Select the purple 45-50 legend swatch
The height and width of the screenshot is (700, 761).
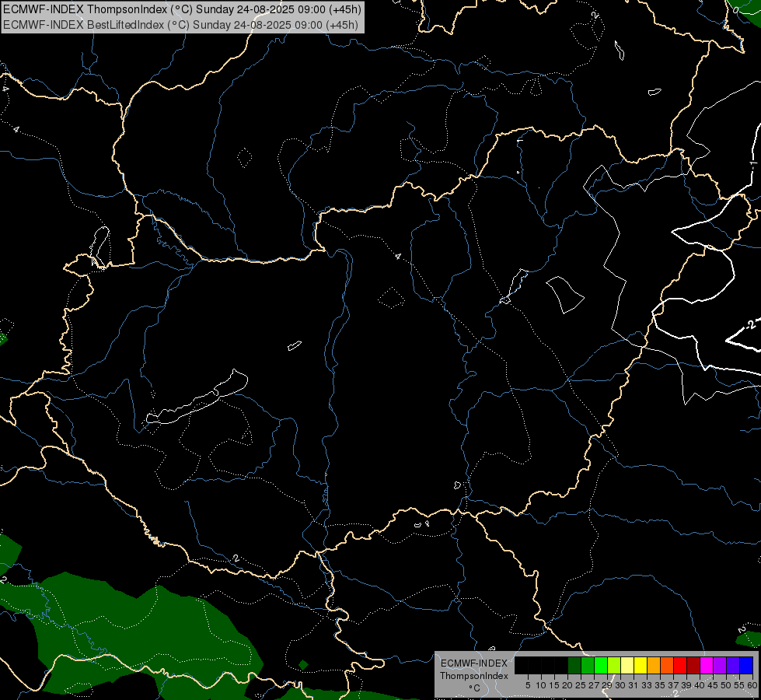(x=720, y=665)
